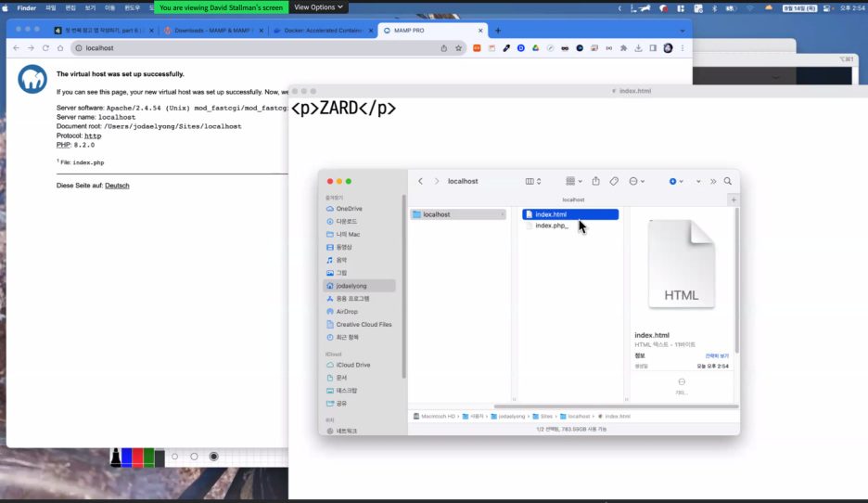
Task: Open Chrome home page button
Action: 60,48
